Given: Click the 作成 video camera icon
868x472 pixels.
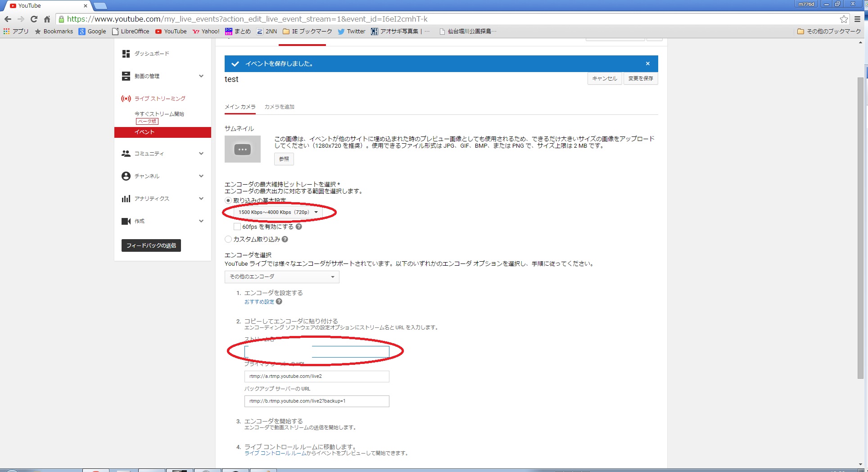Looking at the screenshot, I should pos(126,221).
